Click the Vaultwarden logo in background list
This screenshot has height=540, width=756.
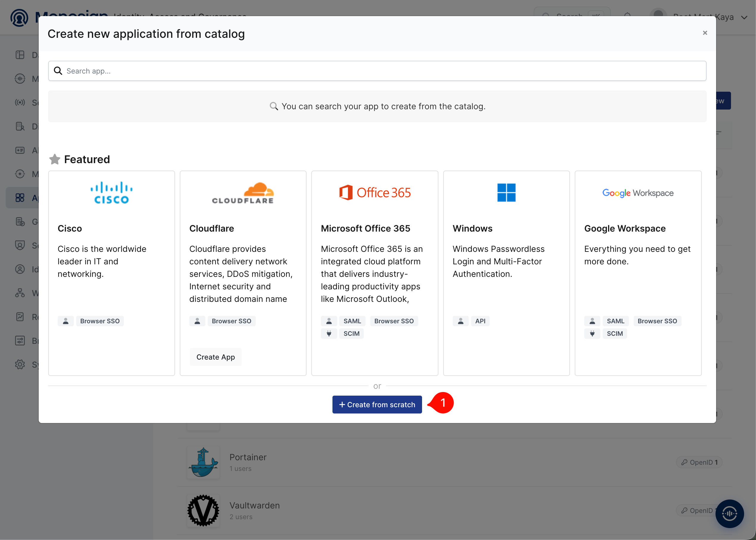coord(203,511)
